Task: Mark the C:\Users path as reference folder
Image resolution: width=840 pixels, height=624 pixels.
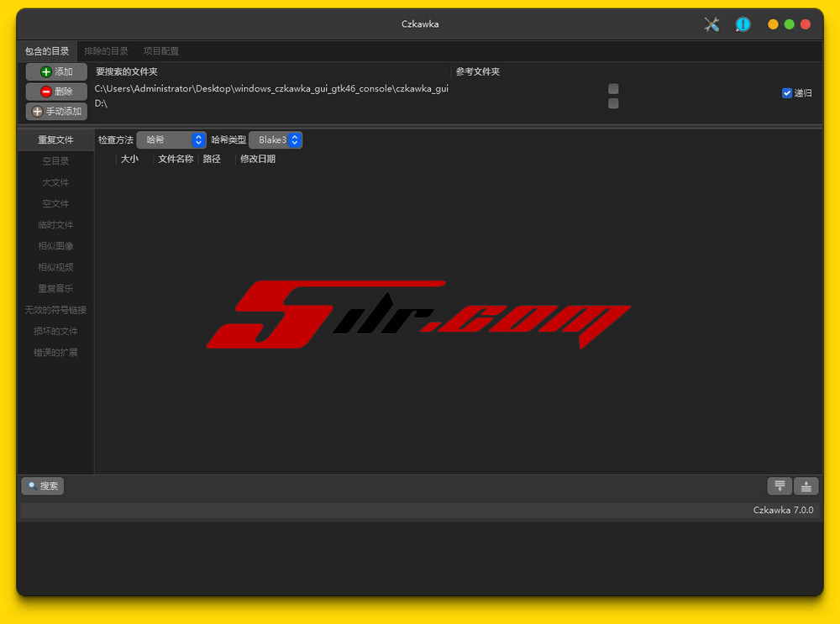Action: click(613, 89)
